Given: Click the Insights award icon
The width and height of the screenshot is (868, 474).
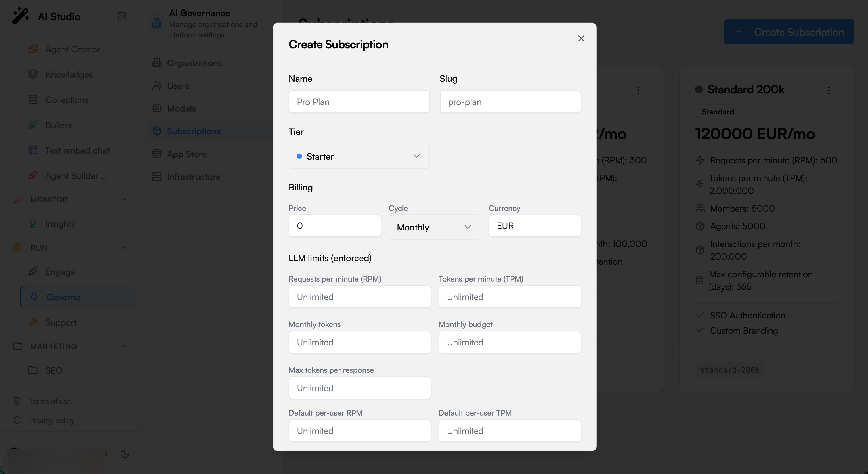Looking at the screenshot, I should [33, 224].
